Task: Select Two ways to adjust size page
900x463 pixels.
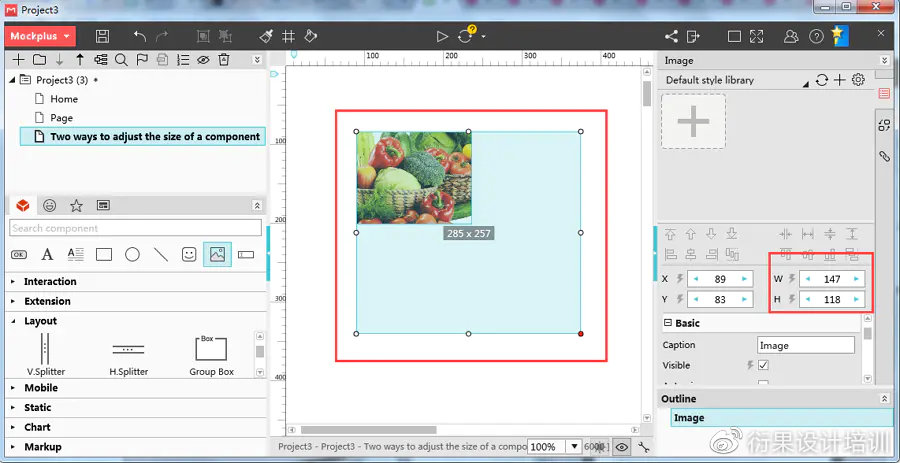Action: pos(143,137)
